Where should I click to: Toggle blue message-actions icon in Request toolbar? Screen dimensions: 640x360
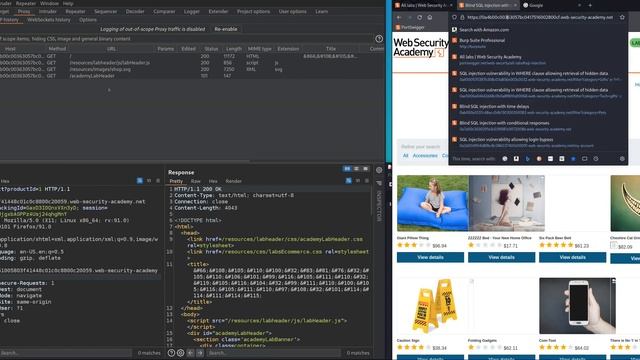point(140,180)
